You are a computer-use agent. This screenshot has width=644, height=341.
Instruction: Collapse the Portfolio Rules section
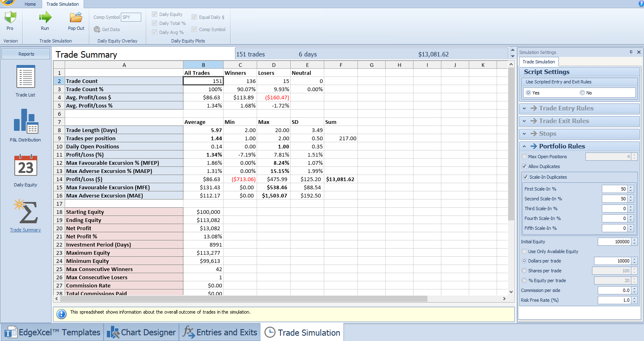point(524,146)
